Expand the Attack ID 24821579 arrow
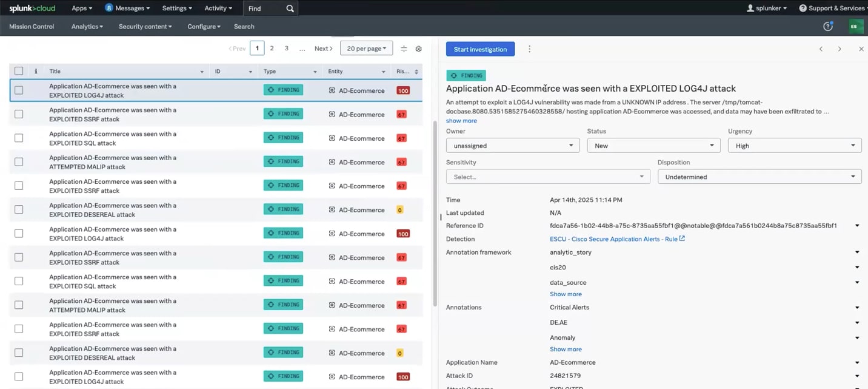The width and height of the screenshot is (868, 389). coord(857,376)
